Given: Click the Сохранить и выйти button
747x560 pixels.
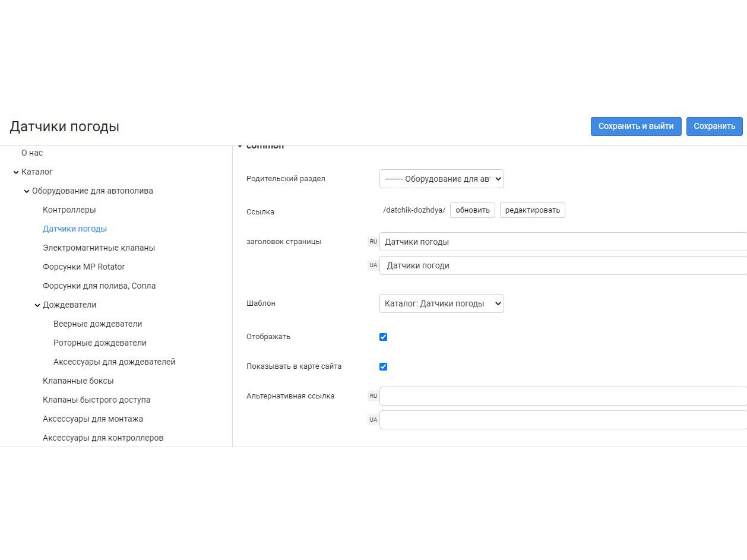Looking at the screenshot, I should point(636,126).
